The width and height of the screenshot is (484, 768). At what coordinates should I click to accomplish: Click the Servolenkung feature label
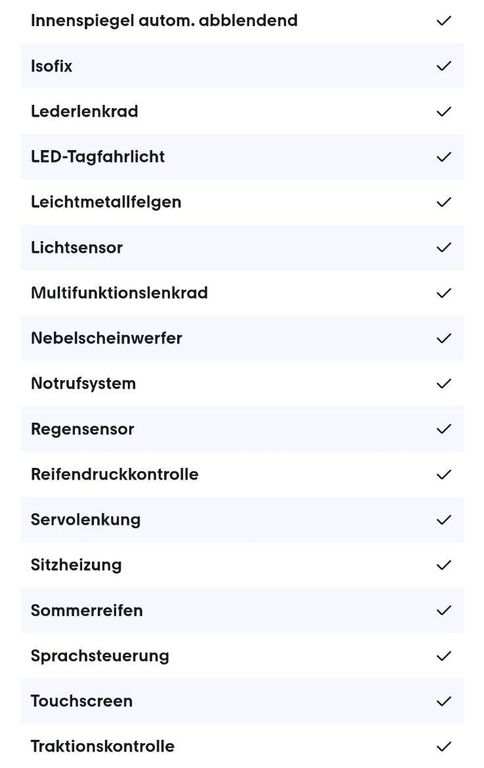[86, 520]
